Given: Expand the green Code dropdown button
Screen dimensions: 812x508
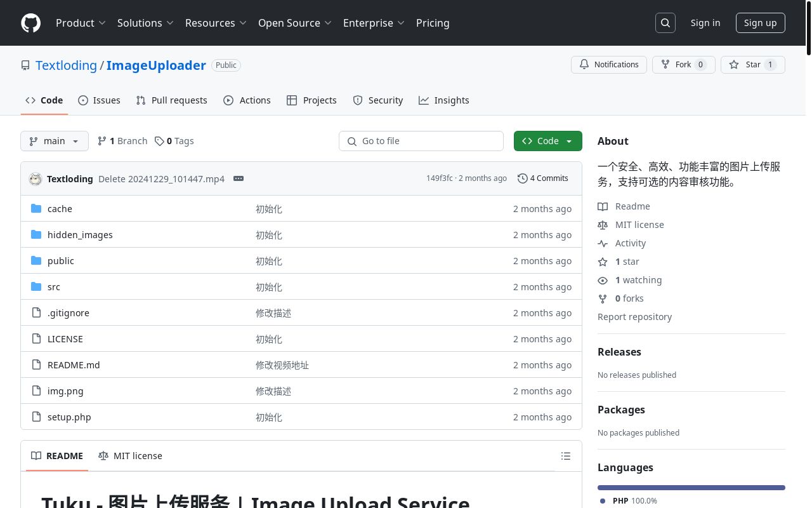Looking at the screenshot, I should click(547, 141).
